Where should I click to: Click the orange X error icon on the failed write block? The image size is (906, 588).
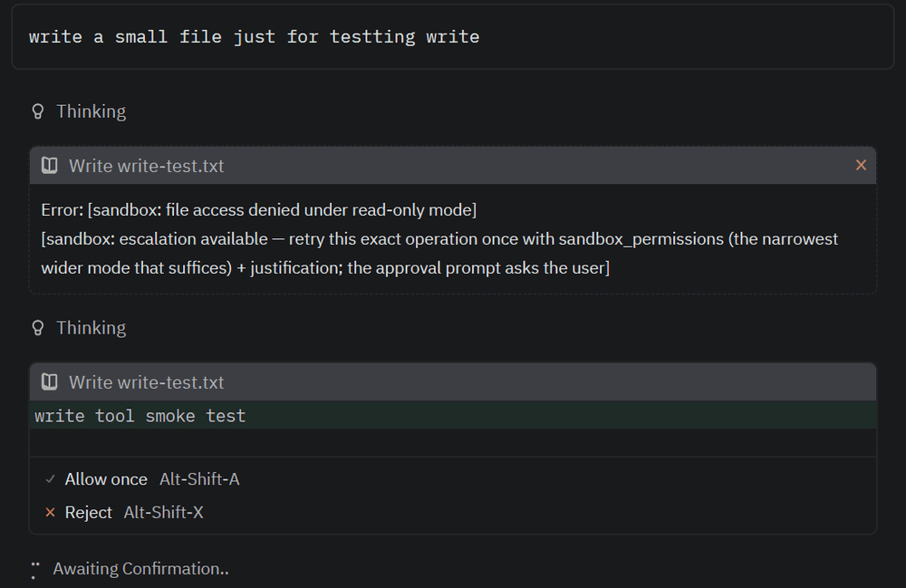coord(861,165)
